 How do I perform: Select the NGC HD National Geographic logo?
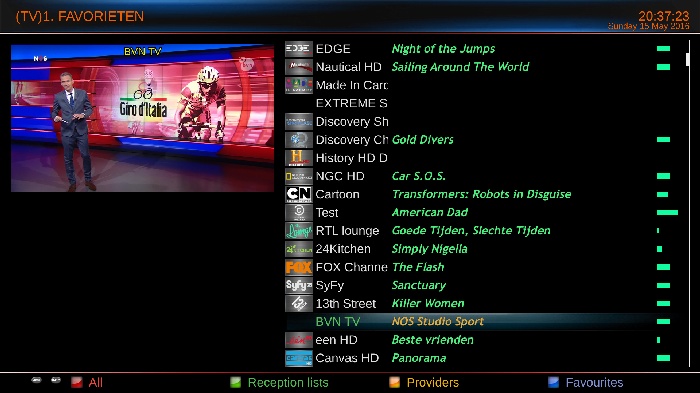tap(299, 176)
